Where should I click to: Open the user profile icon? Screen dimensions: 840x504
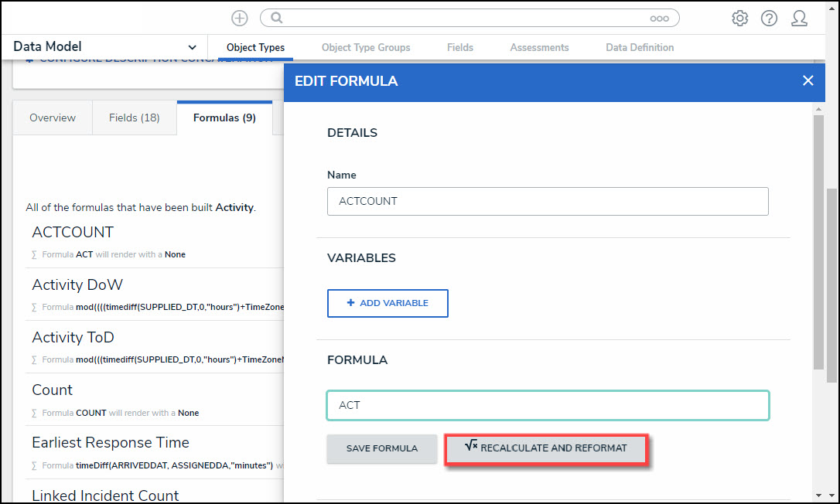(799, 18)
